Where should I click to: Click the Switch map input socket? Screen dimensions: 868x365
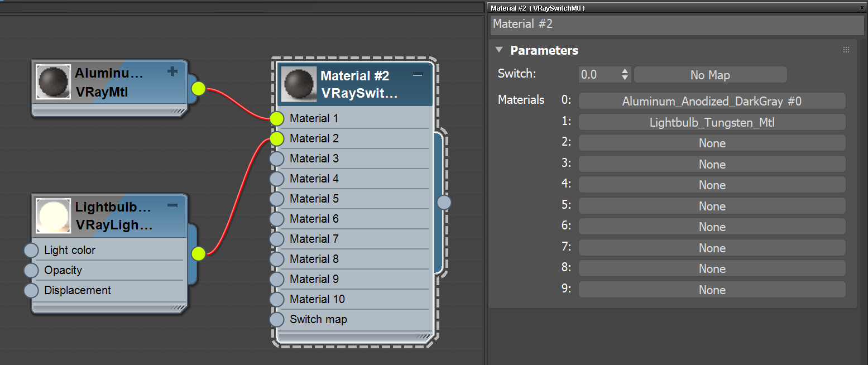[276, 319]
